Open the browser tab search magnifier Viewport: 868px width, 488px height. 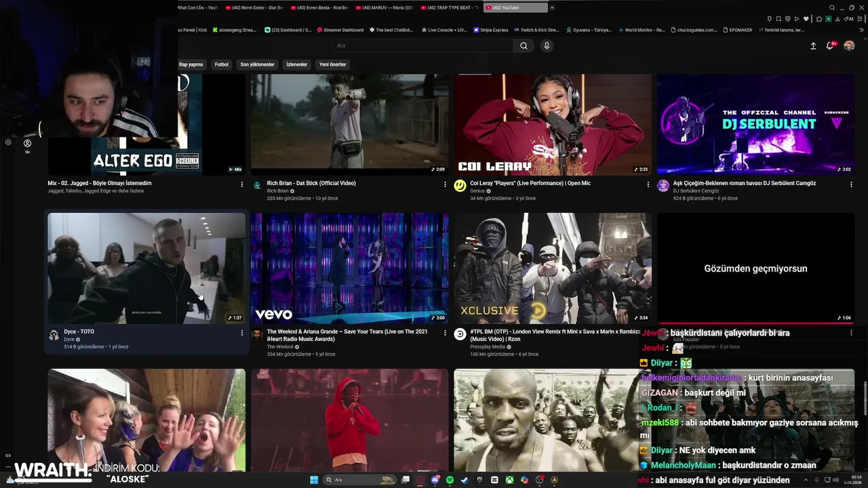832,7
